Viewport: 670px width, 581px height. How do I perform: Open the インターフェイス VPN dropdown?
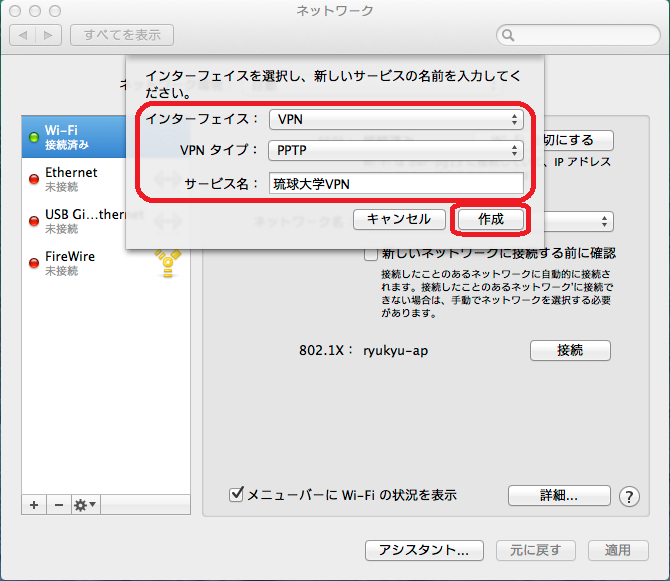coord(396,119)
